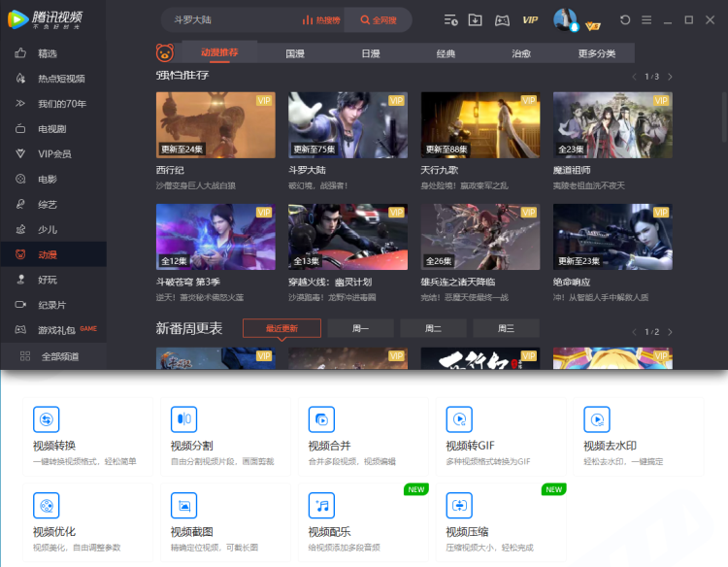The height and width of the screenshot is (567, 728).
Task: Open 全部频道 grid icon
Action: tap(25, 356)
